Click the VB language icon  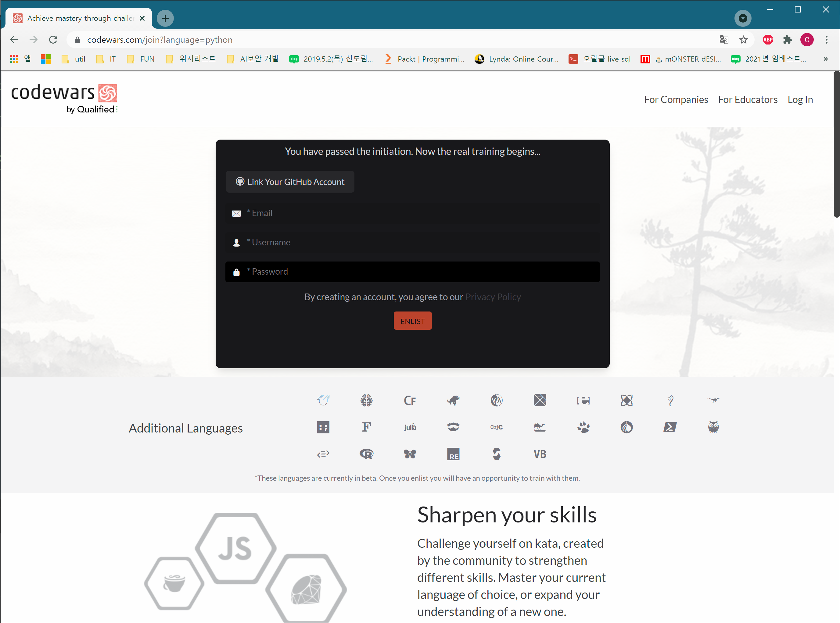pyautogui.click(x=540, y=453)
